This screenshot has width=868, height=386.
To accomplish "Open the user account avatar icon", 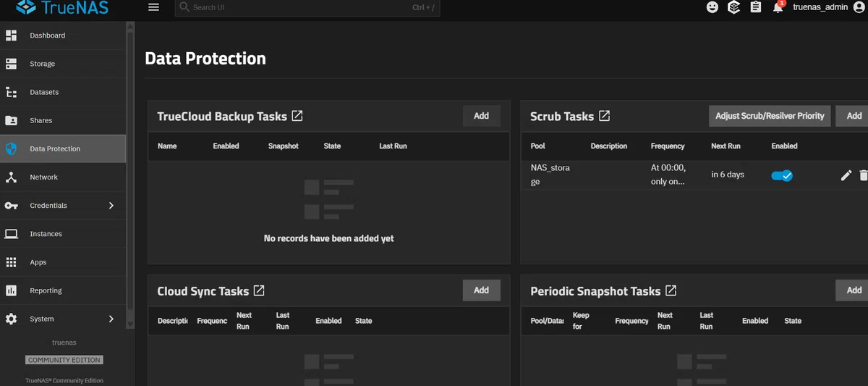I will click(x=859, y=7).
